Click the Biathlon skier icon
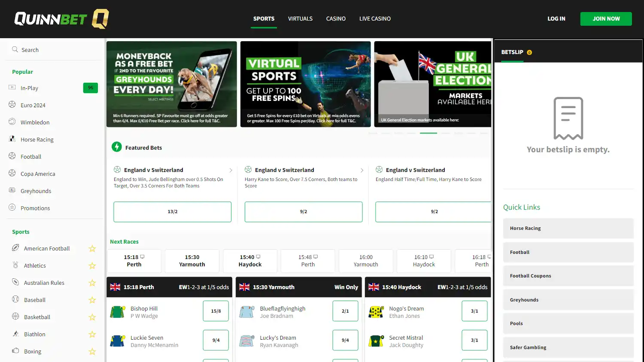 15,334
